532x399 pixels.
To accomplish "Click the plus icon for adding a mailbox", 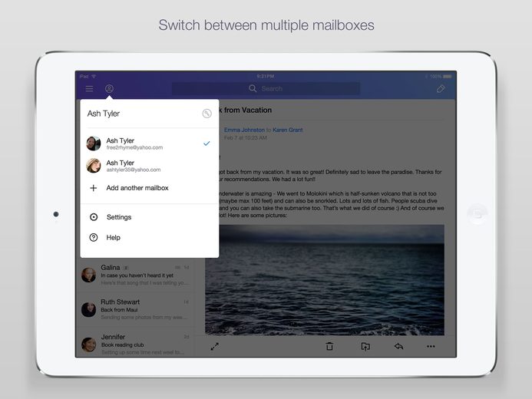I will point(94,188).
